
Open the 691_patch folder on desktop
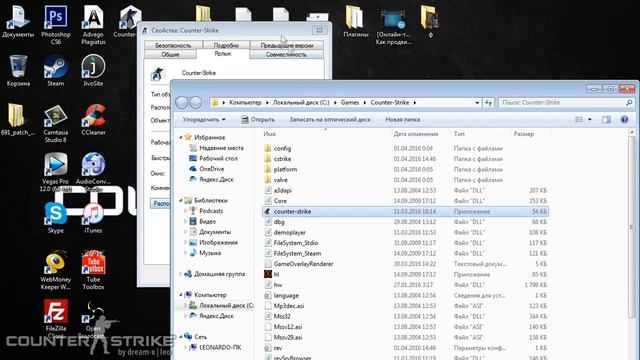pyautogui.click(x=17, y=119)
